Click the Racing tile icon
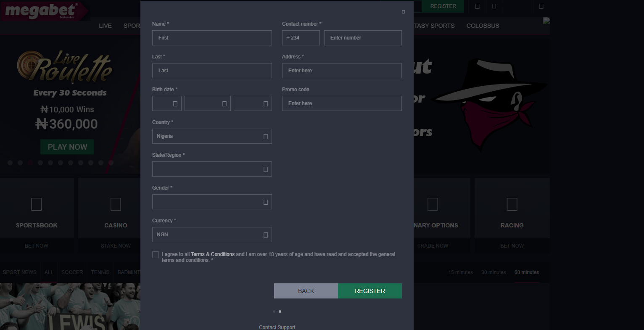 512,204
